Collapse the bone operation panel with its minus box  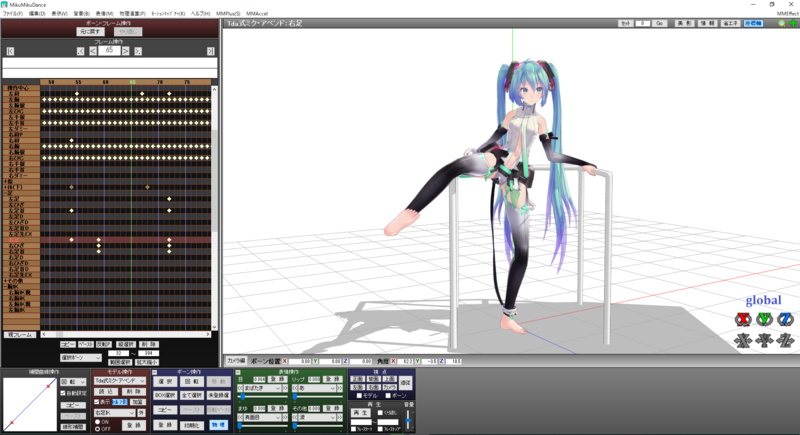pos(154,372)
